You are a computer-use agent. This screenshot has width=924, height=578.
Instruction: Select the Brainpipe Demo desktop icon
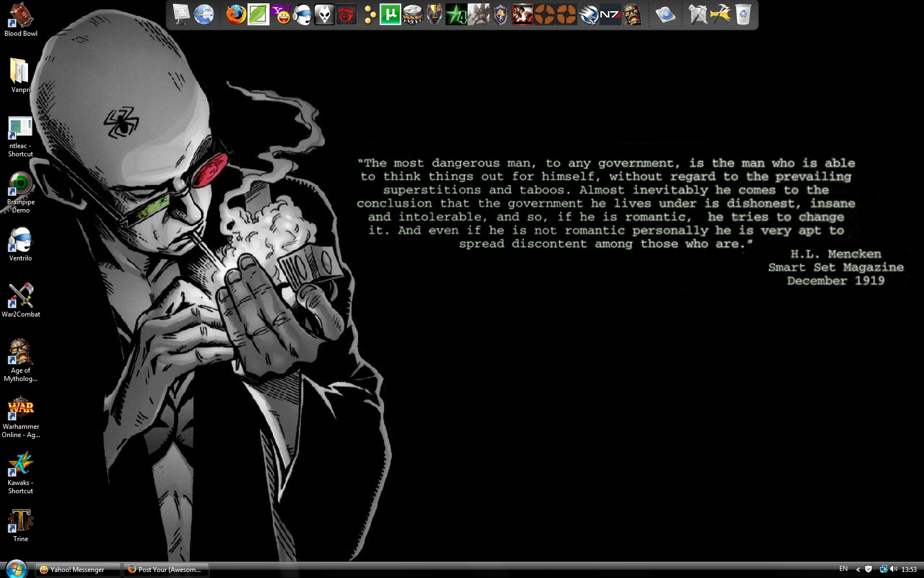pyautogui.click(x=21, y=193)
